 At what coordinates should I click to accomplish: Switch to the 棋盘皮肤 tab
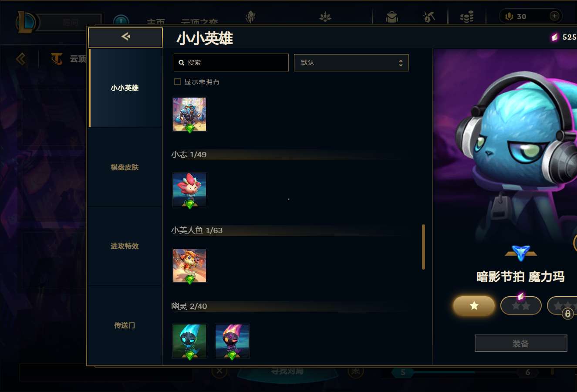125,167
